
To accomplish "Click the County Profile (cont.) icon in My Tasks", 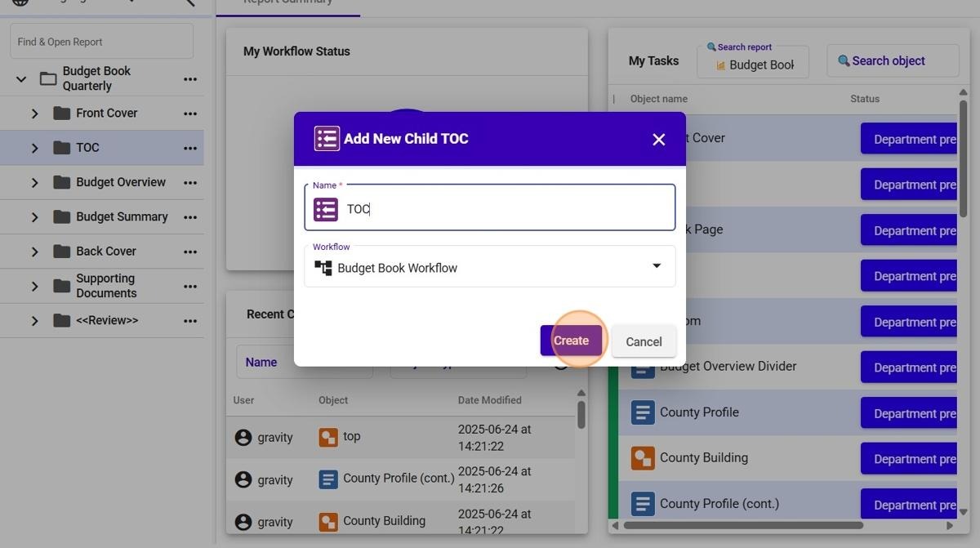I will 643,504.
